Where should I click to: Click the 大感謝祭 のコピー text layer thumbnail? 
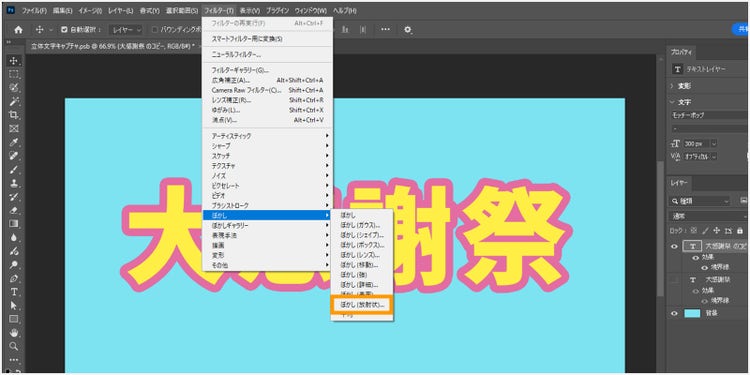692,246
